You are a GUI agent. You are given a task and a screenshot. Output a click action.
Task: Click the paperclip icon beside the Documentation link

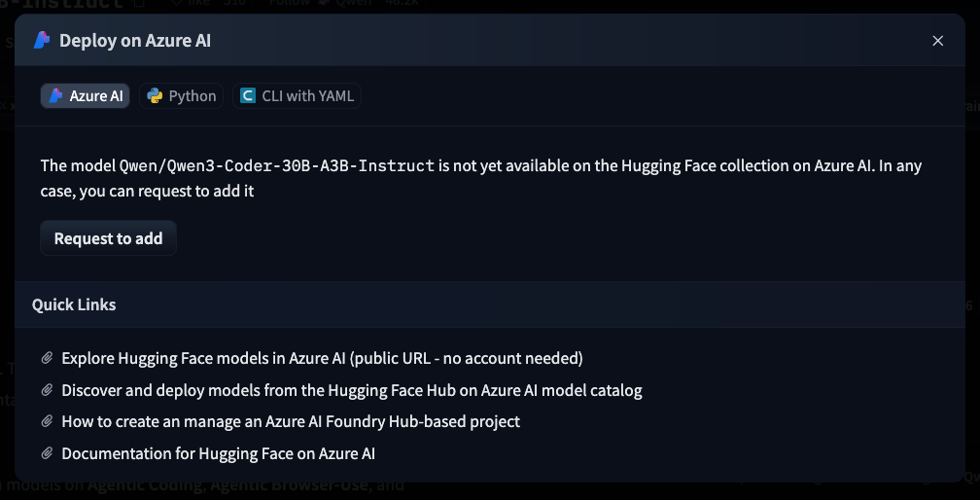click(x=47, y=453)
